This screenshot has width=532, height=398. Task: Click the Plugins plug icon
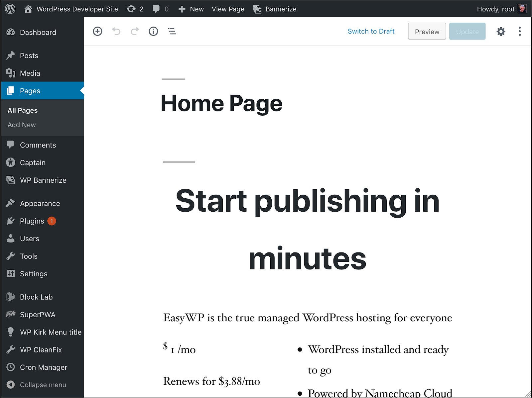11,221
